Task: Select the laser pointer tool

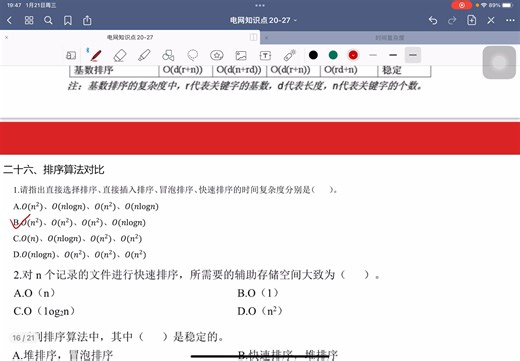Action: 289,55
